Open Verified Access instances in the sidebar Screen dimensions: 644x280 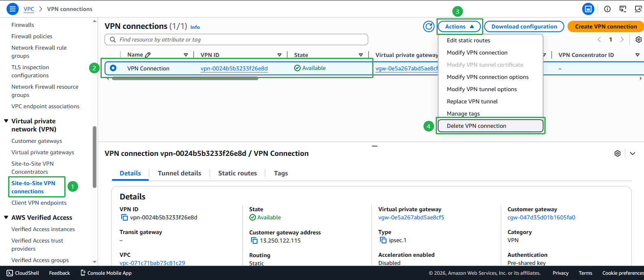(43, 229)
